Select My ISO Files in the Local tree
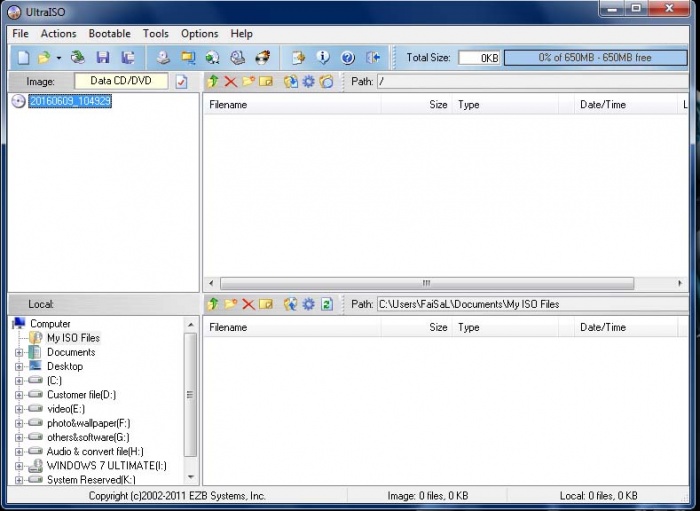Screen dimensions: 700x511 pyautogui.click(x=74, y=338)
